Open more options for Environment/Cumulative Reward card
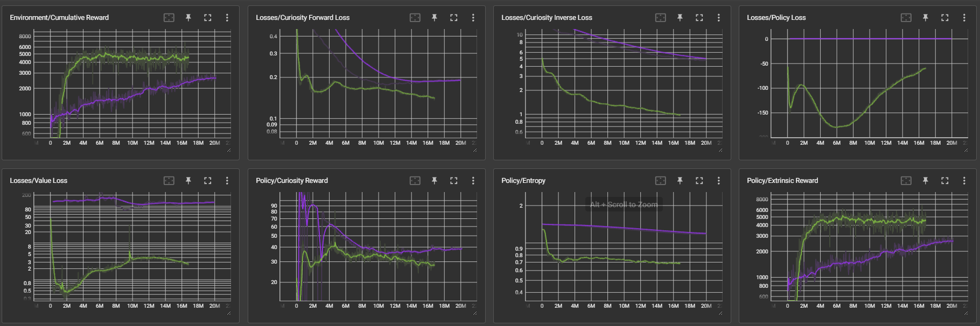Viewport: 980px width, 326px height. coord(227,18)
